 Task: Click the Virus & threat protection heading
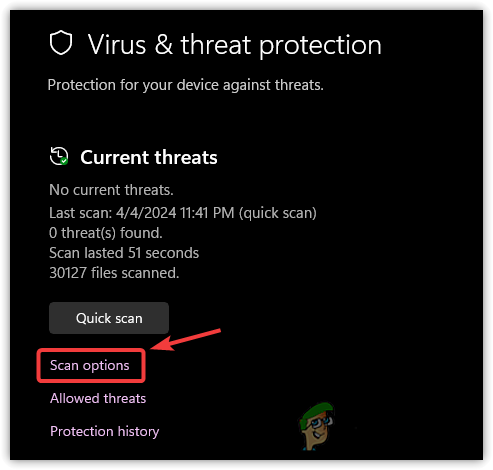[234, 45]
